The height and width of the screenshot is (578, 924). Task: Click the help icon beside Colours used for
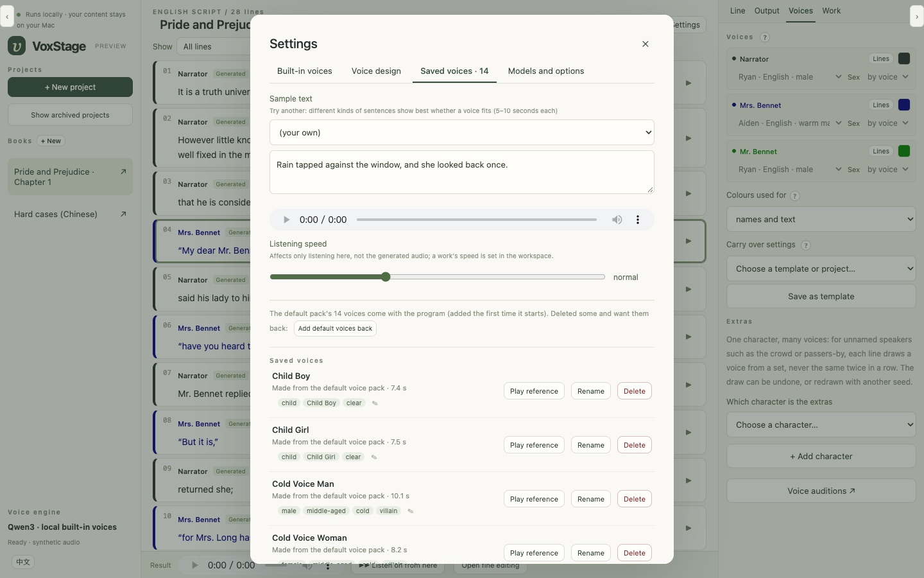point(794,196)
